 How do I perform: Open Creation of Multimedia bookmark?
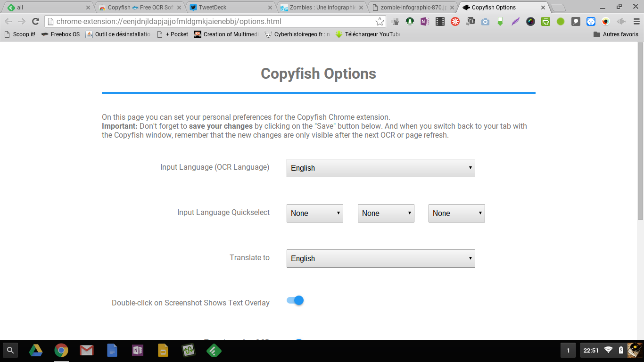point(226,34)
